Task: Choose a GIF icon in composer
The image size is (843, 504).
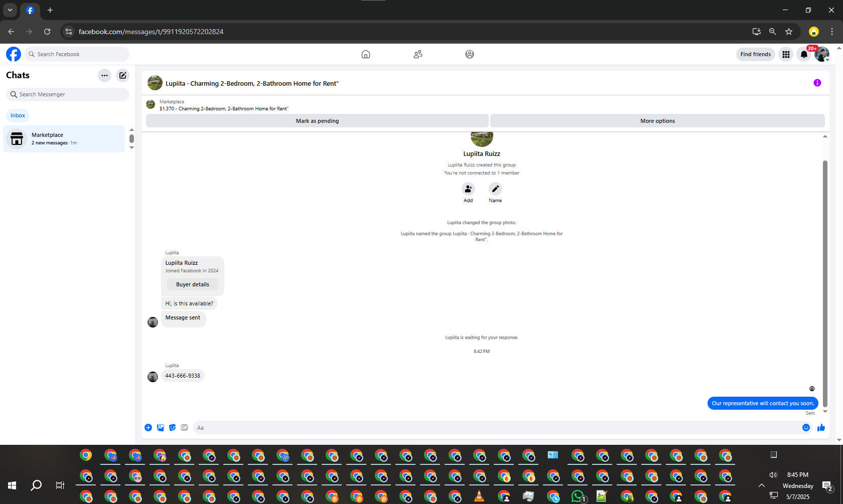Action: click(x=185, y=428)
